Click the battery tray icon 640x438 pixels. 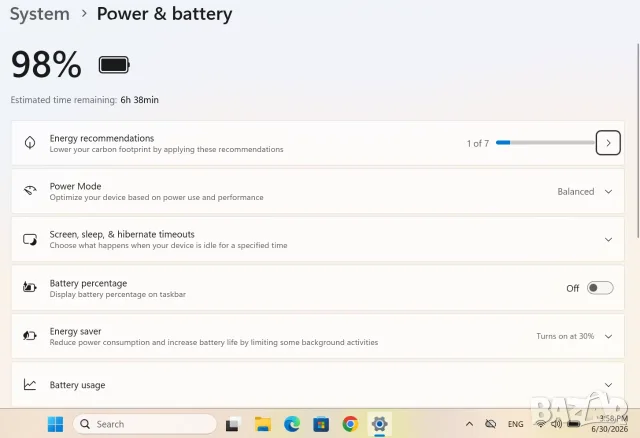573,424
